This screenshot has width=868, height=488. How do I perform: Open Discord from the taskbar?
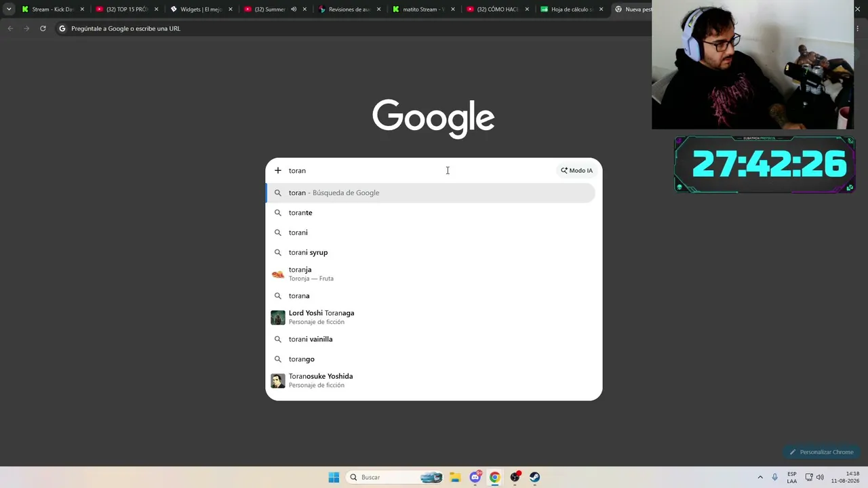click(x=475, y=477)
